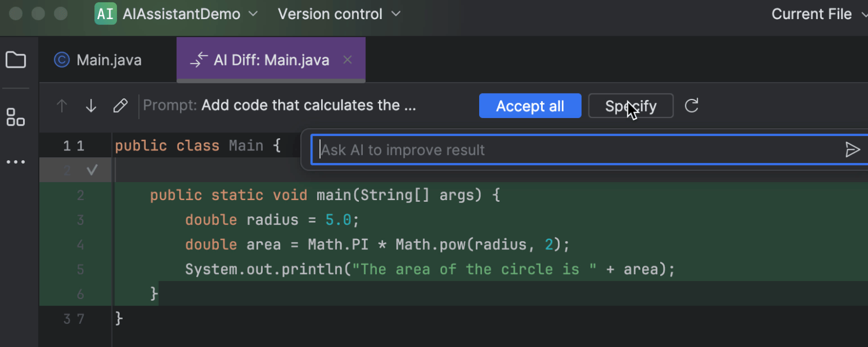Switch to the Main.java tab

point(98,60)
